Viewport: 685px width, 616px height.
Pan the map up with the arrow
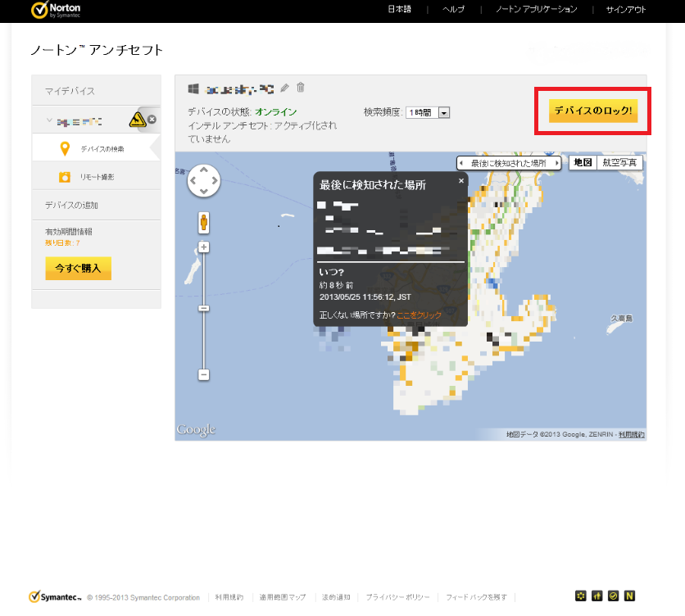point(203,170)
